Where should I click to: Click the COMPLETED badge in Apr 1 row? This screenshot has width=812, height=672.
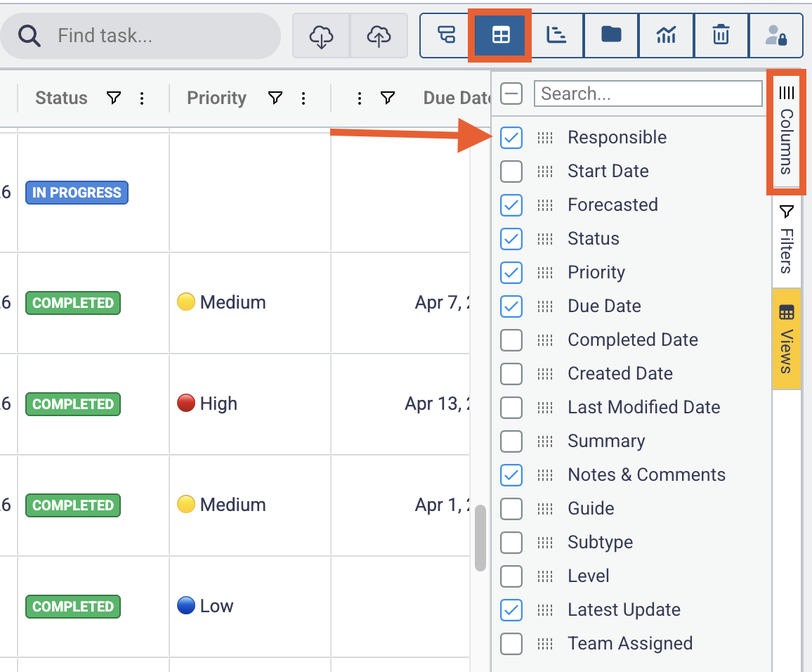[x=73, y=505]
